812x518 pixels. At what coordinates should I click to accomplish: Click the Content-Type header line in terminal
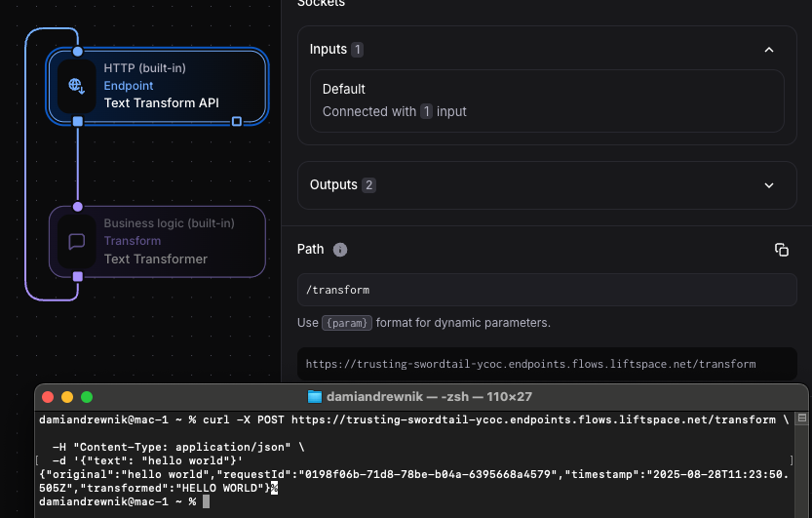tap(178, 447)
